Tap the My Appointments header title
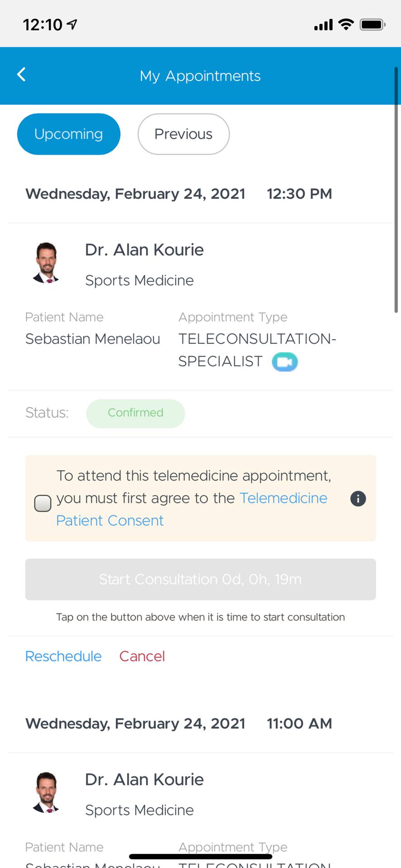The image size is (401, 868). (x=200, y=76)
